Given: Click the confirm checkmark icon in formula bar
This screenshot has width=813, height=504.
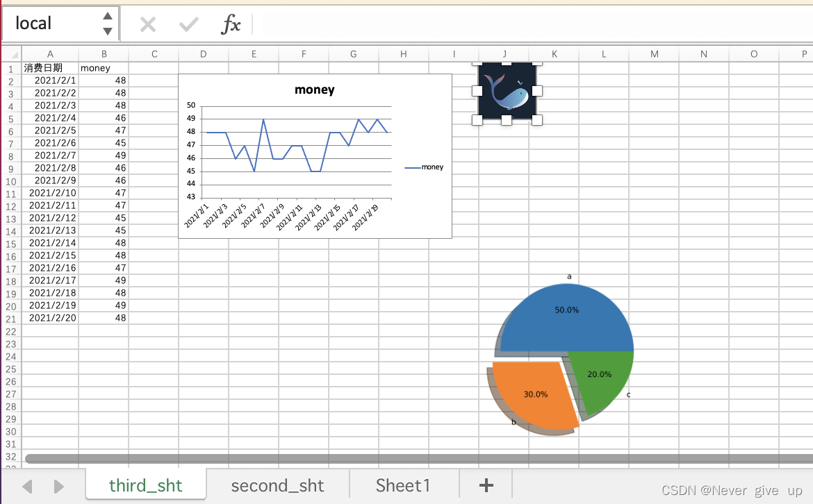Looking at the screenshot, I should (x=189, y=24).
